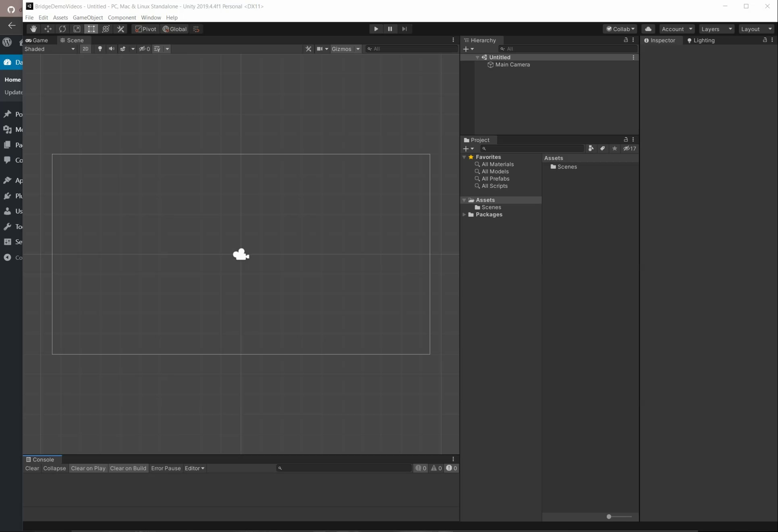Click Project panel search field

(532, 149)
